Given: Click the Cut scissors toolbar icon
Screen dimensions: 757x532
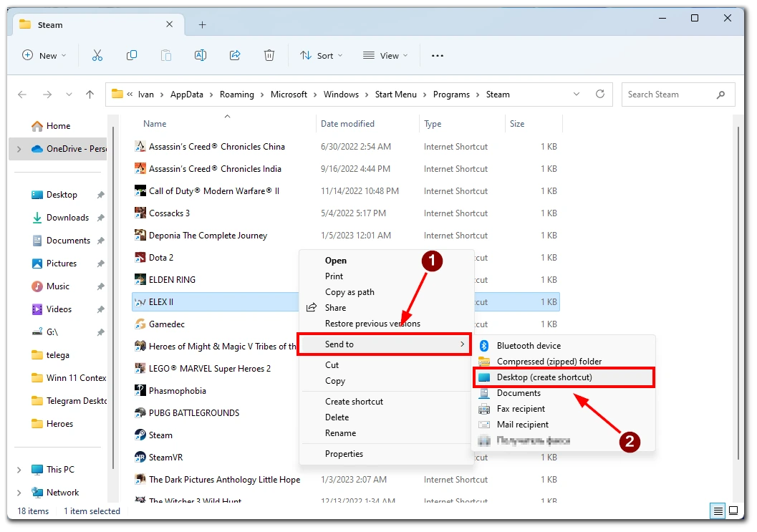Looking at the screenshot, I should 97,56.
